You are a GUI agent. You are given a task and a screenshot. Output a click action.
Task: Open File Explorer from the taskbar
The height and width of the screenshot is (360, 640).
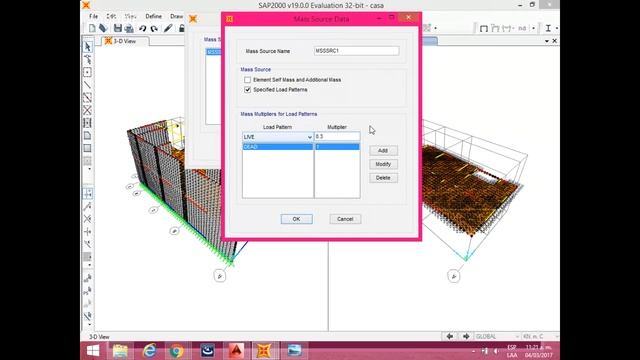[120, 351]
